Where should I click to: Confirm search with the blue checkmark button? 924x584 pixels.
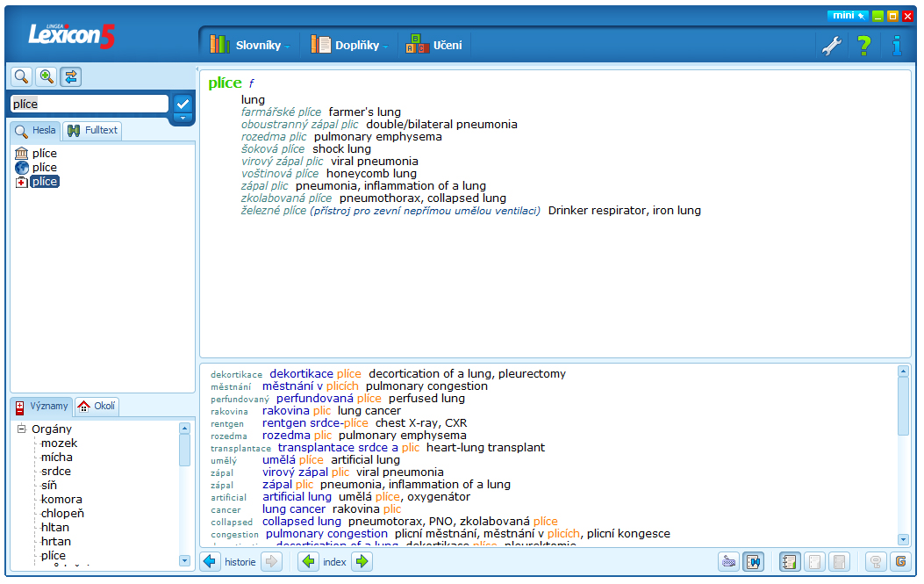183,104
